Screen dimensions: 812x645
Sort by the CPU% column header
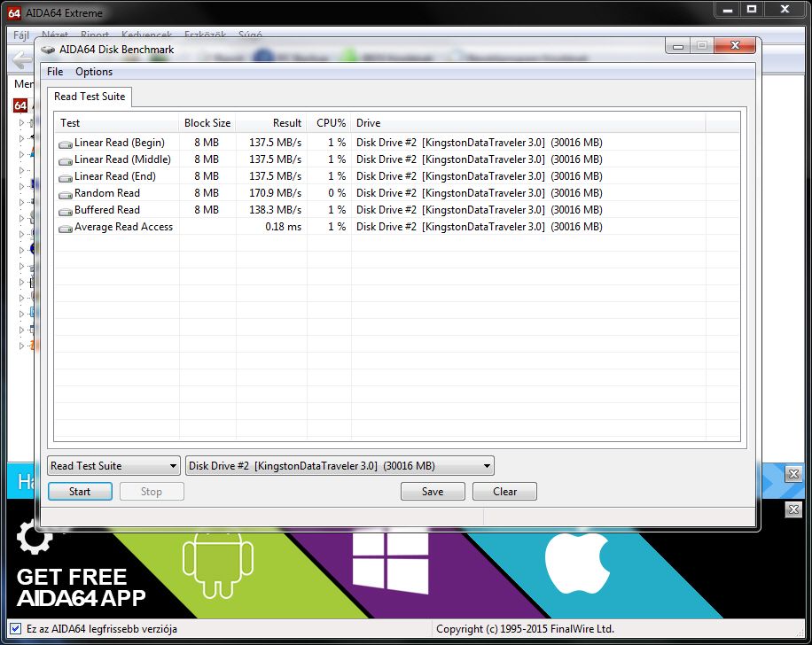click(329, 123)
